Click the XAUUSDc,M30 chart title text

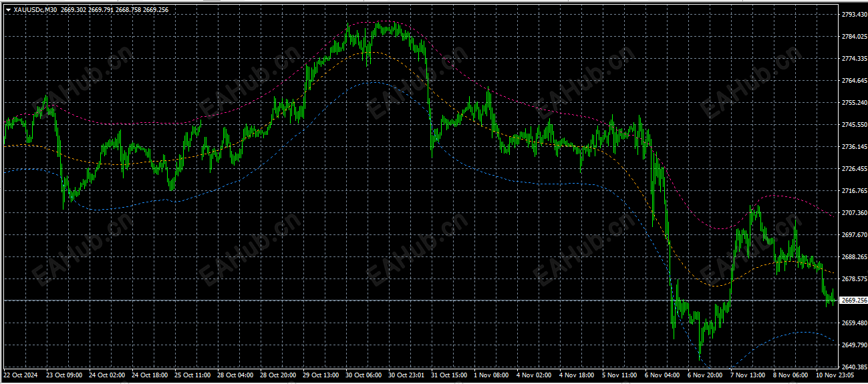[35, 10]
